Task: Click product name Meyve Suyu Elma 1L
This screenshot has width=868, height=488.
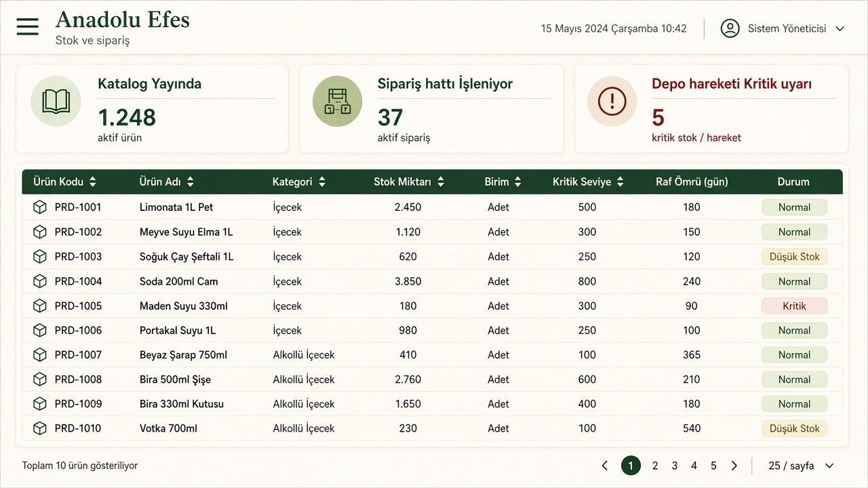Action: coord(186,232)
